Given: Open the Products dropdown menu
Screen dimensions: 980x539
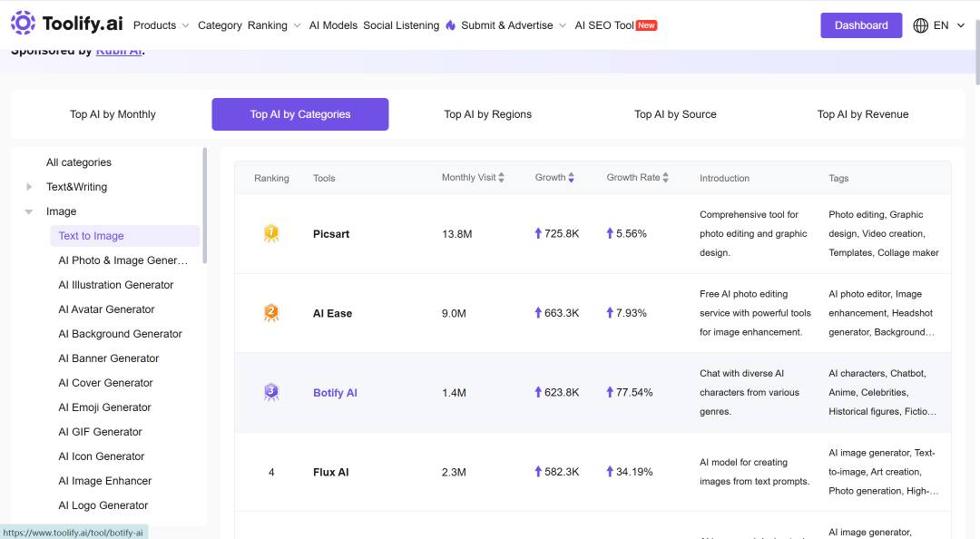Looking at the screenshot, I should pos(161,25).
